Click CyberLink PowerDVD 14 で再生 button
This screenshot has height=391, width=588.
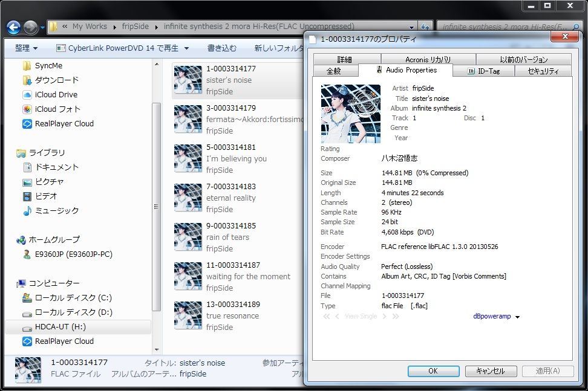(x=117, y=48)
